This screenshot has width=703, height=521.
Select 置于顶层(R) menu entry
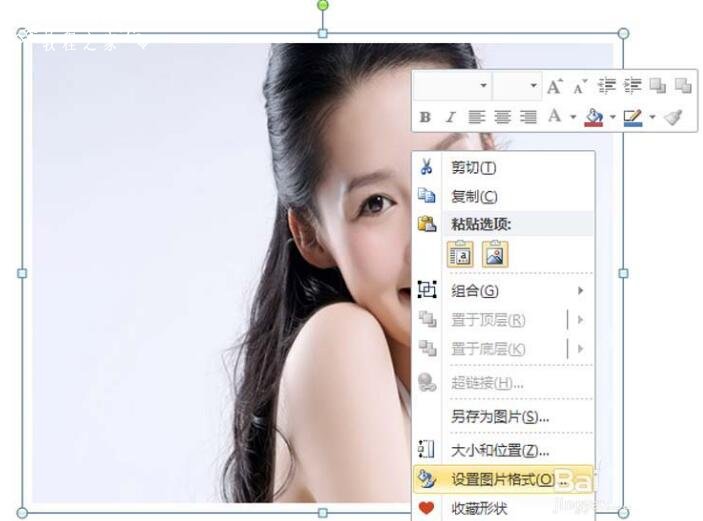(x=503, y=320)
